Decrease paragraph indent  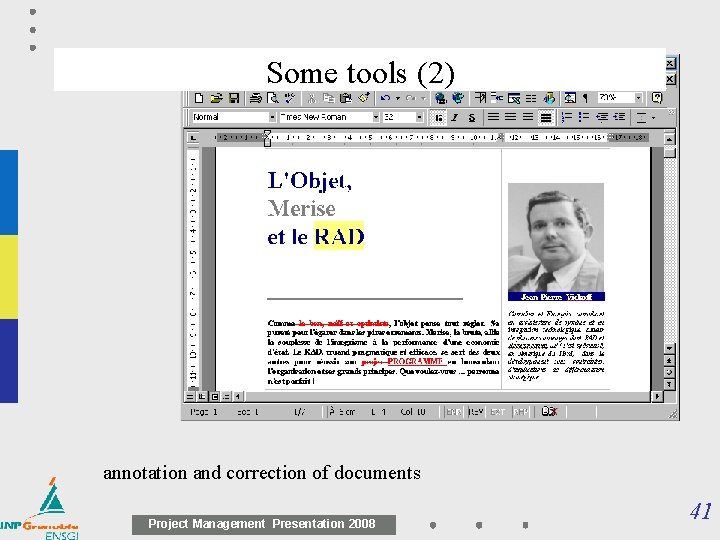pos(602,118)
